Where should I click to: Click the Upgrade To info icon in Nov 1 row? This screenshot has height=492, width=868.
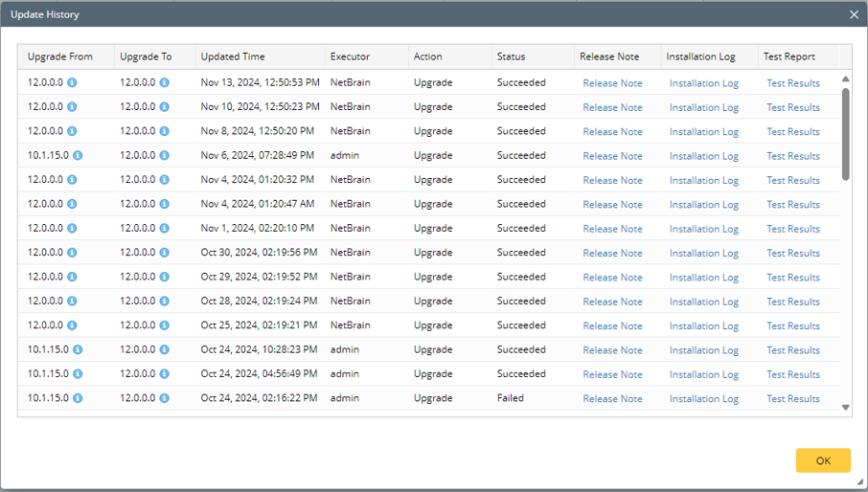pos(165,229)
